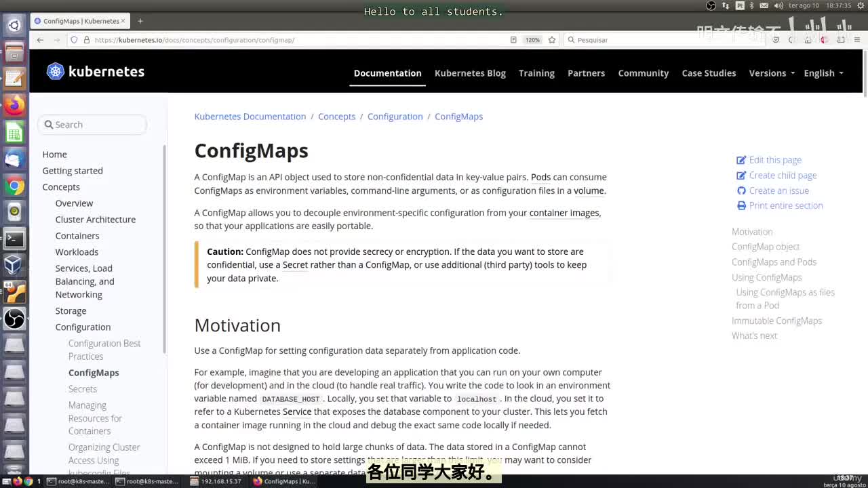The image size is (868, 488).
Task: Open Configuration Best Practices sidebar item
Action: click(104, 350)
